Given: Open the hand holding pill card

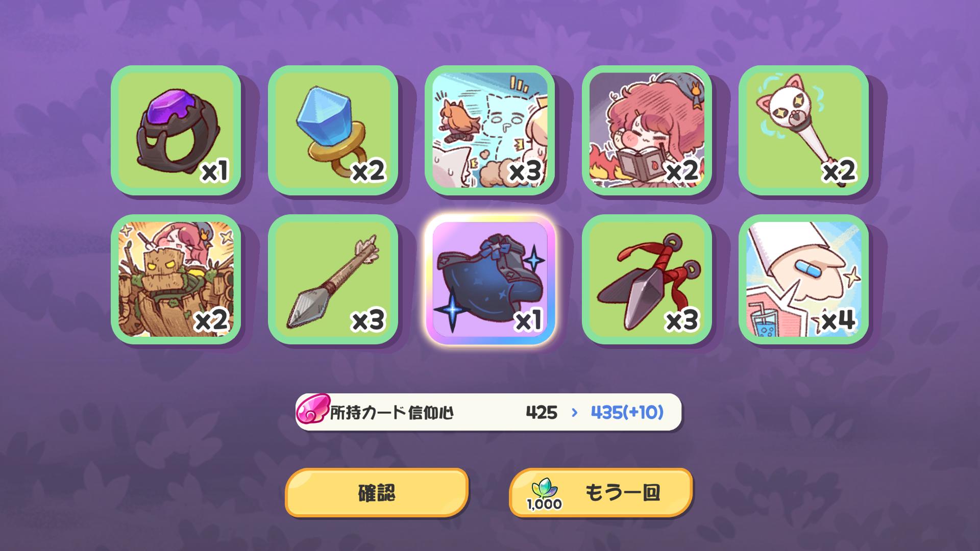Looking at the screenshot, I should (803, 279).
